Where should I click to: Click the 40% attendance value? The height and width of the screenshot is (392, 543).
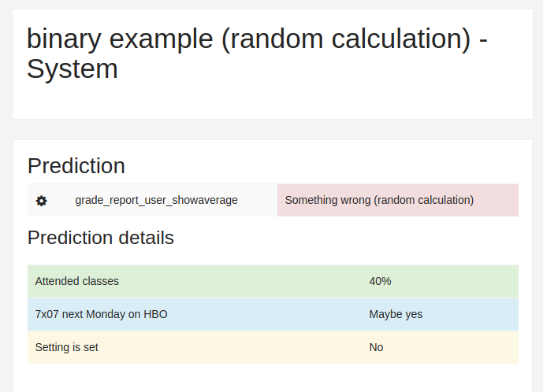point(380,281)
